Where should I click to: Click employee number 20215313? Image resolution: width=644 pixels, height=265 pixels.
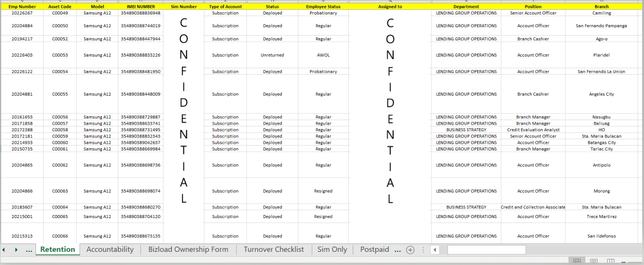tap(22, 236)
